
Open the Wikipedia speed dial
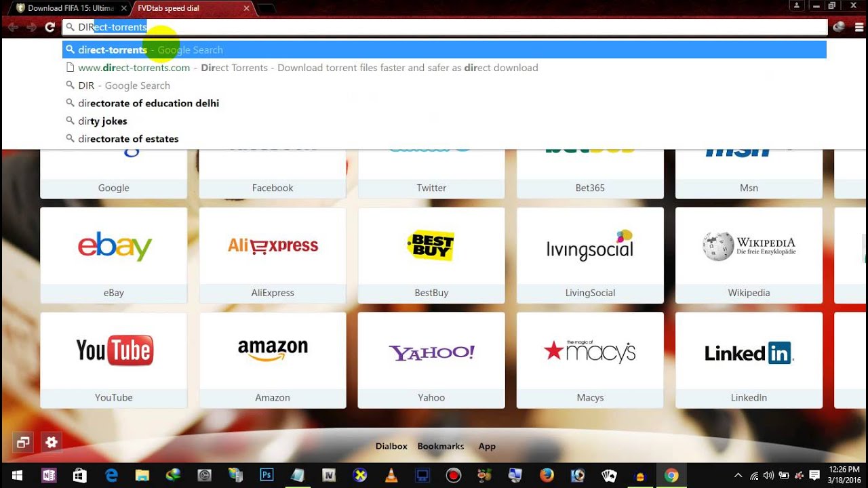tap(749, 255)
